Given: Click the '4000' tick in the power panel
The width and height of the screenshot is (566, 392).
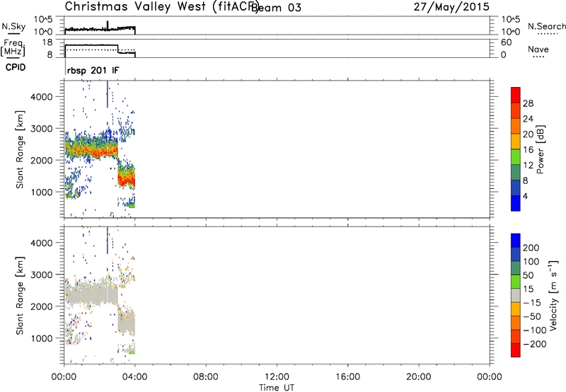Looking at the screenshot, I should point(42,97).
